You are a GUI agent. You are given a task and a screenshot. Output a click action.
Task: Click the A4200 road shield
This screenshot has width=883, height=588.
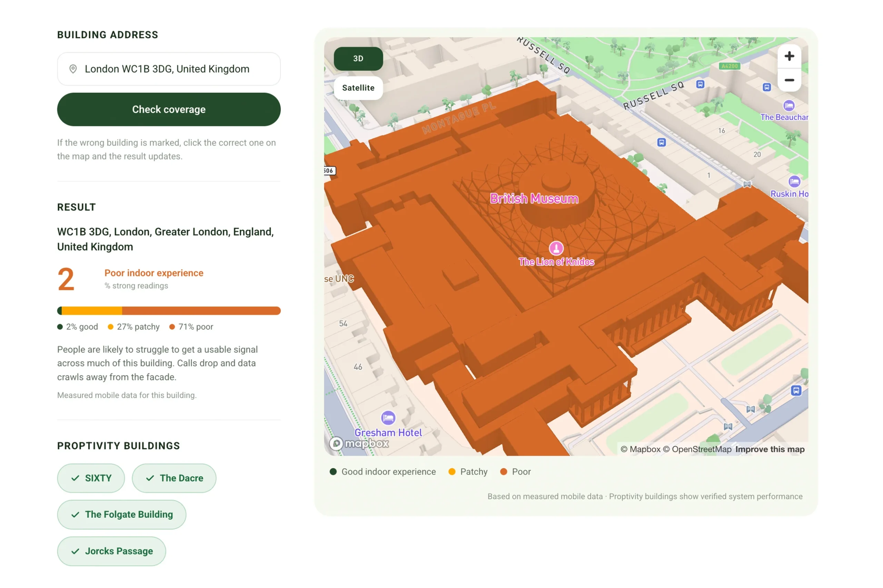729,66
